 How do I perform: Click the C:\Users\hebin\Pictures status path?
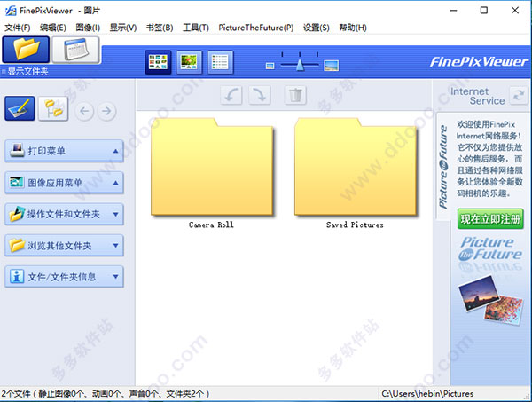427,394
